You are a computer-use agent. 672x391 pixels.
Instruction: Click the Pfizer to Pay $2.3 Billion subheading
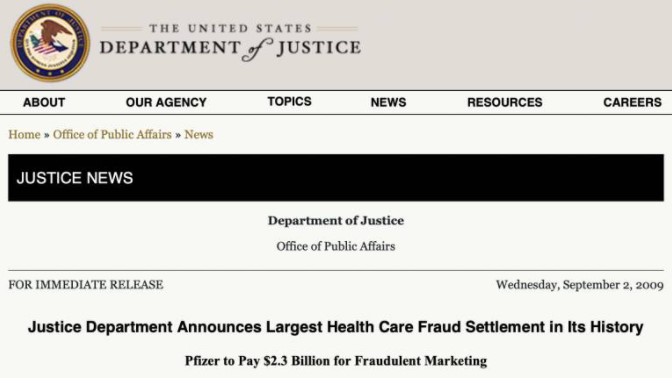coord(336,361)
